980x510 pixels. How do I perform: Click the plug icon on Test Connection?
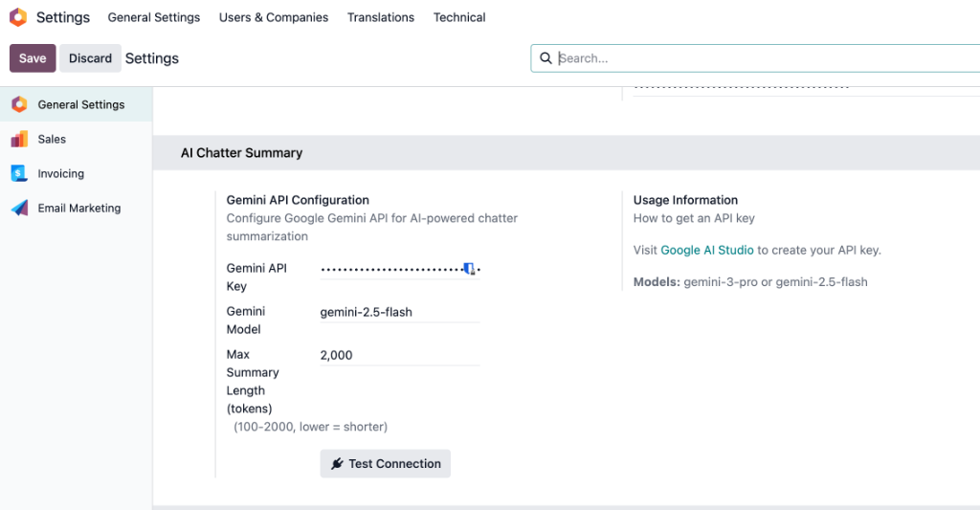click(x=337, y=463)
